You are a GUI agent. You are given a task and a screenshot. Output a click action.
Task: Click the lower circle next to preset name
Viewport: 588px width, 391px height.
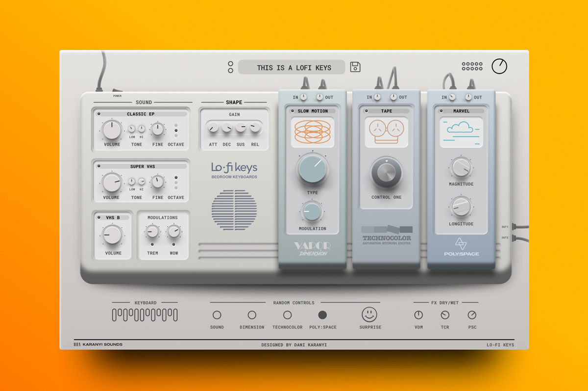pos(230,71)
